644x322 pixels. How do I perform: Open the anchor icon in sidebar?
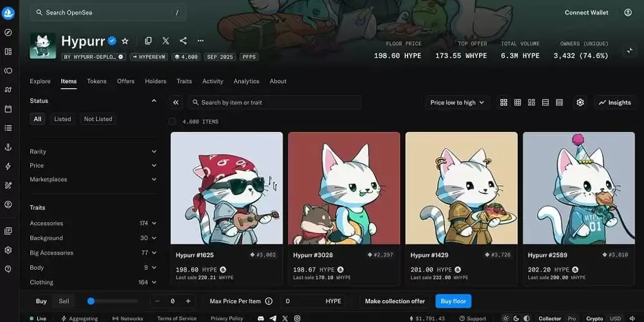click(8, 147)
